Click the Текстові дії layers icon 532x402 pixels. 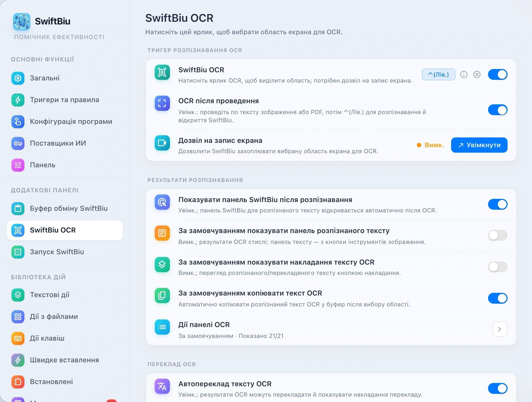(x=18, y=295)
